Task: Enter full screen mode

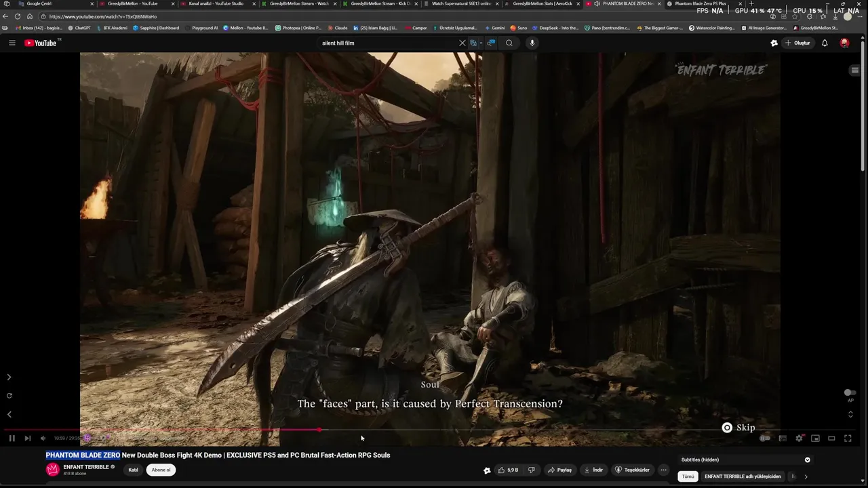Action: pos(848,439)
